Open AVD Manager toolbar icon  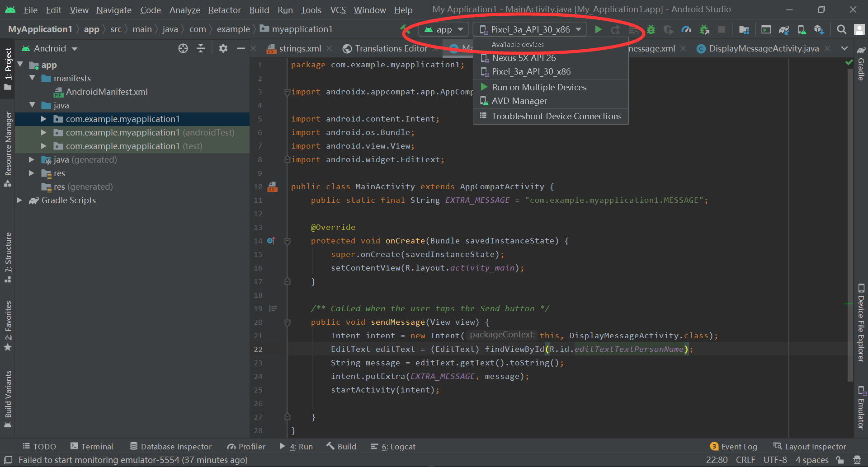pyautogui.click(x=802, y=29)
